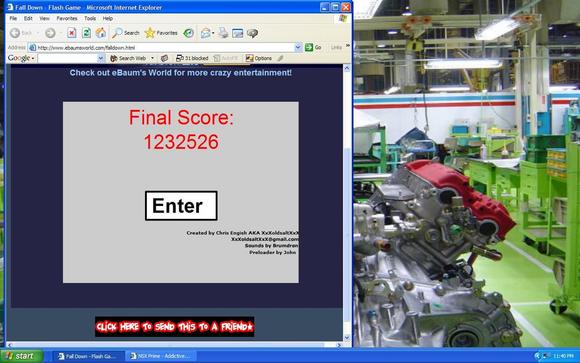580x363 pixels.
Task: Click the Edit page icon beside printer
Action: (x=237, y=33)
